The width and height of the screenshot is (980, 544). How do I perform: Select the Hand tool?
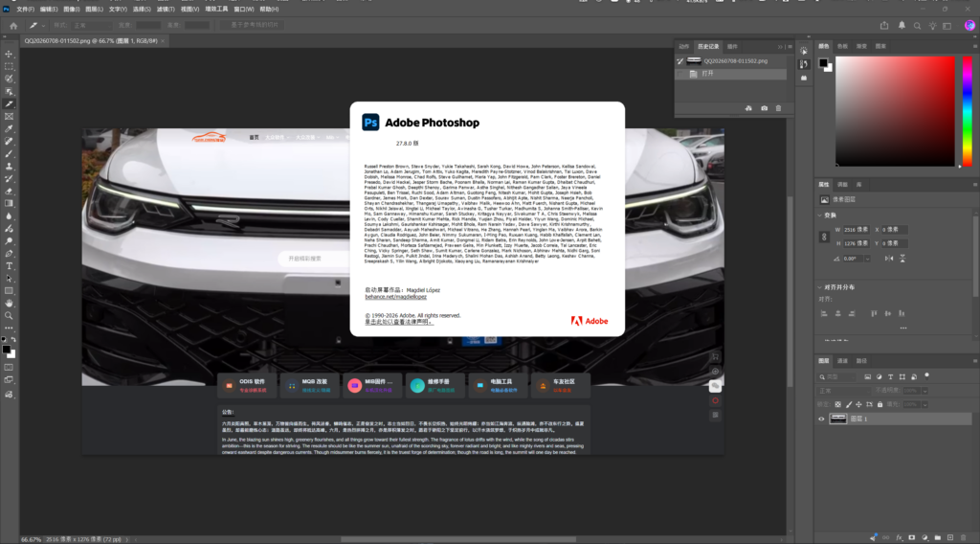[x=9, y=304]
